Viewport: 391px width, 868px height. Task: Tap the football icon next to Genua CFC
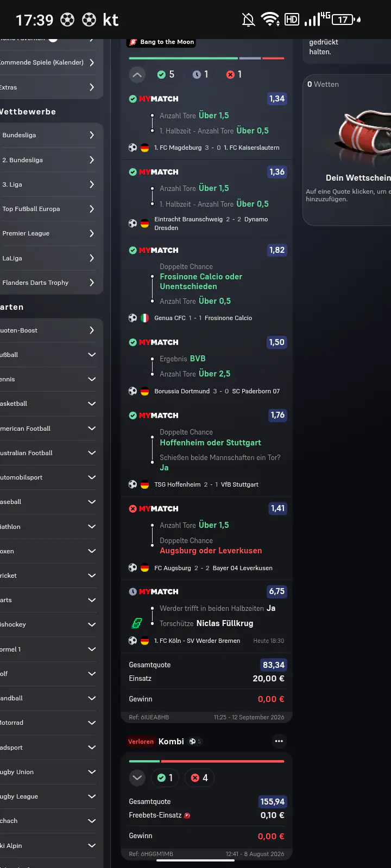(x=133, y=318)
